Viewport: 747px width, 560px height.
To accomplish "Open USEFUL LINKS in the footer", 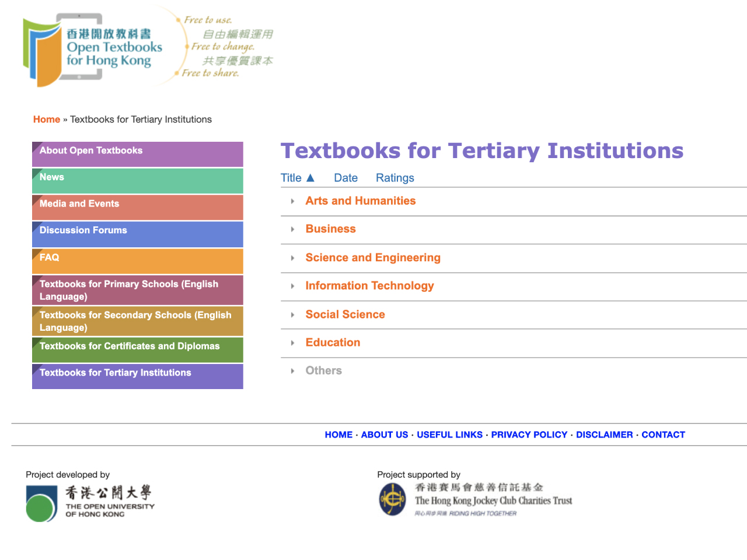I will tap(449, 435).
